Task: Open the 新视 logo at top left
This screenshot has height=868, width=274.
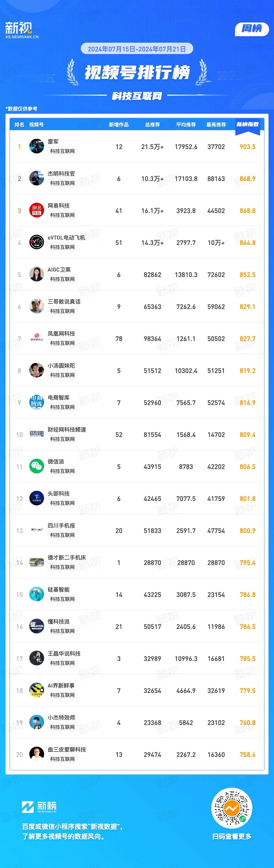Action: point(22,30)
